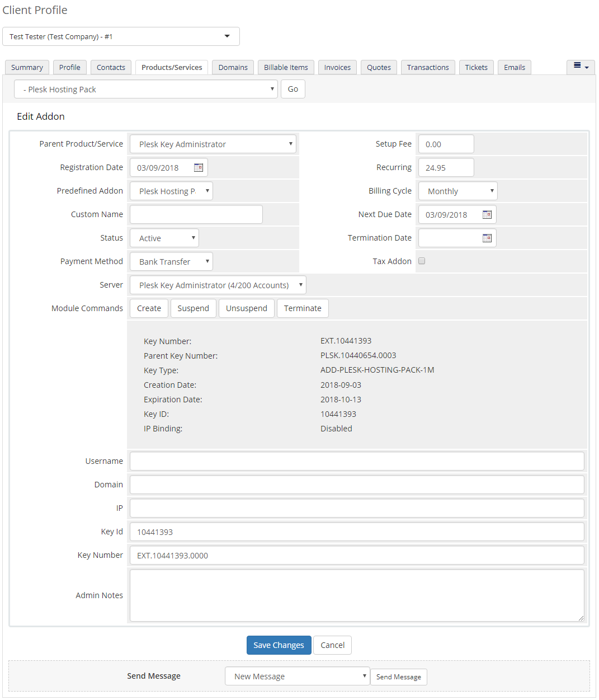Open the options menu at top right
Viewport: 599px width, 700px height.
click(x=581, y=67)
